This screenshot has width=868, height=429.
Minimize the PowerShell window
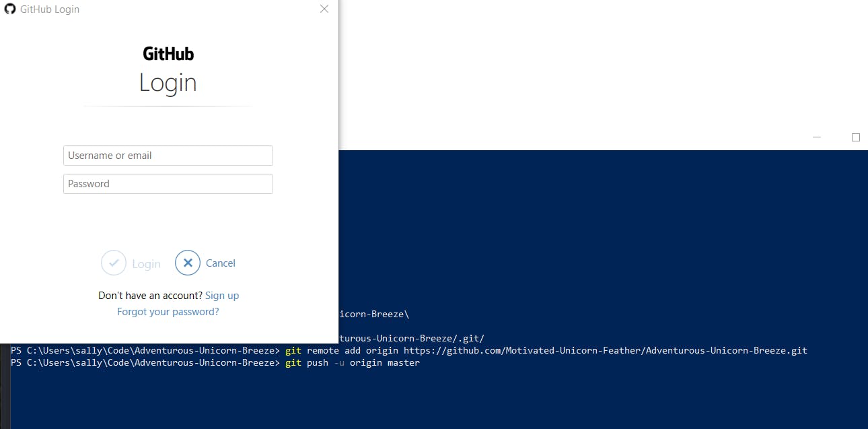tap(817, 137)
